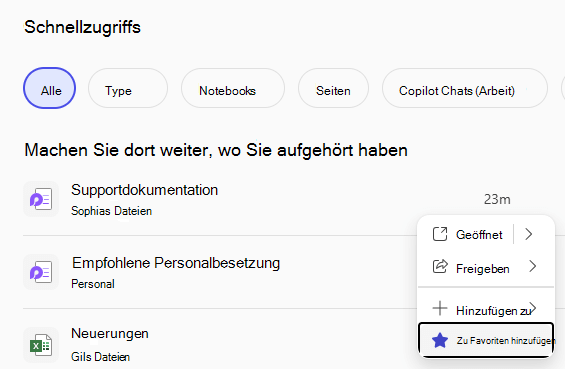Open Empfohlene Personalbesetzung document title
Screen dimensions: 565x369
[176, 263]
